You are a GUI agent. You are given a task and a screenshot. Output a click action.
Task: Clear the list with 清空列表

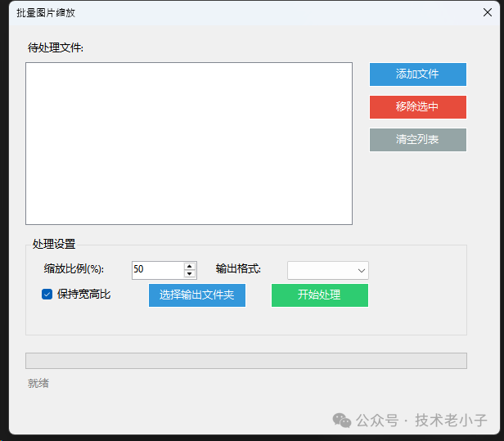tap(417, 140)
